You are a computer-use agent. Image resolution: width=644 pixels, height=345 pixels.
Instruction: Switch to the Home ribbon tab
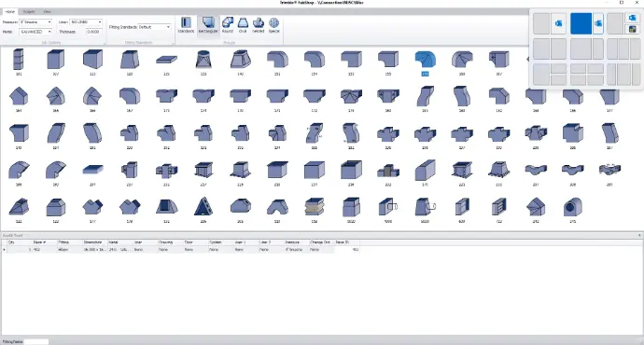click(x=10, y=11)
